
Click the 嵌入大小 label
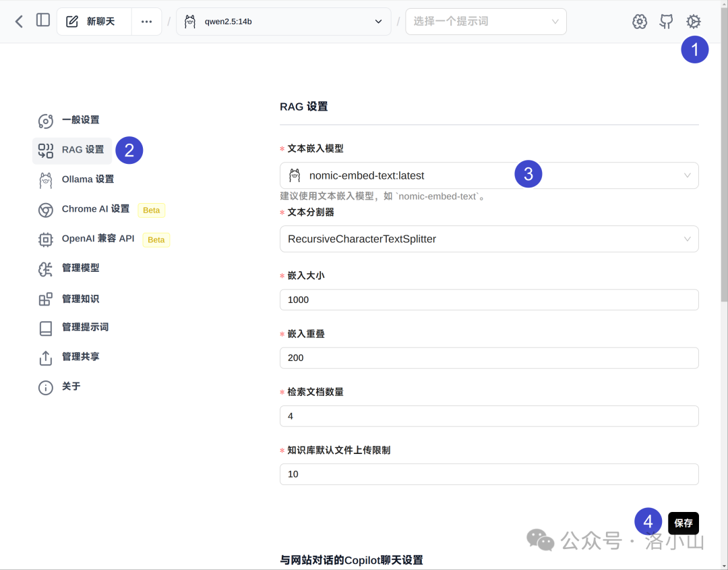pos(306,276)
